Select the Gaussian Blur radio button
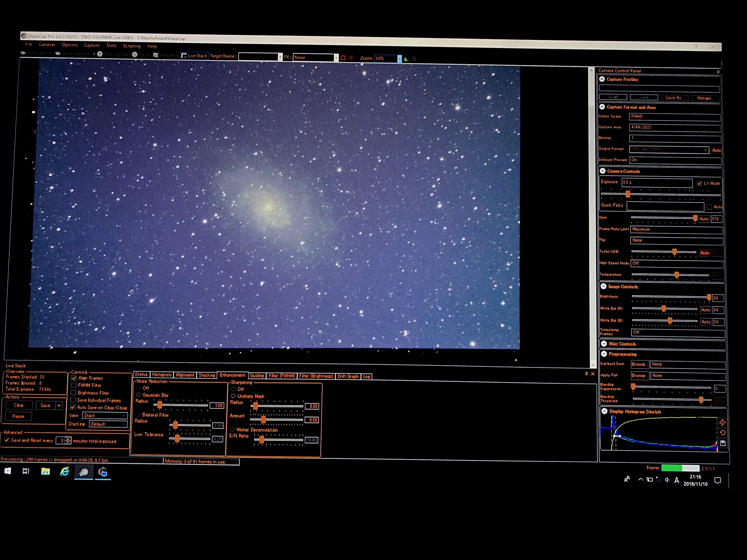 coord(138,395)
